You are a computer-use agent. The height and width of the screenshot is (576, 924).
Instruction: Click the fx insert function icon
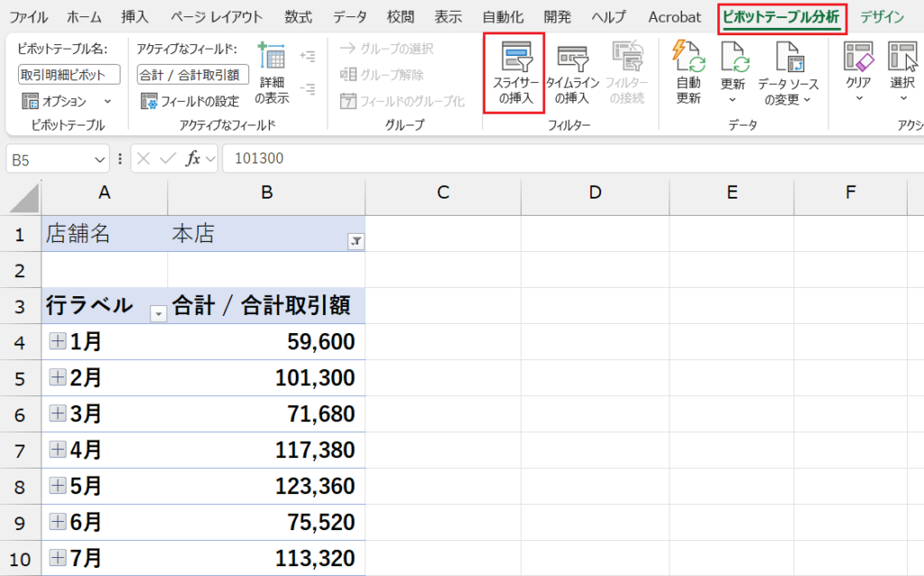[192, 159]
